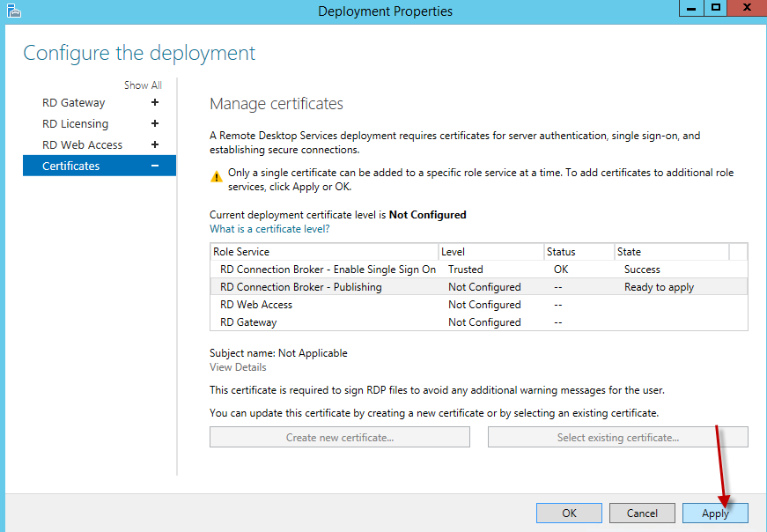Viewport: 767px width, 532px height.
Task: Open 'What is a certificate level?' link
Action: point(269,229)
